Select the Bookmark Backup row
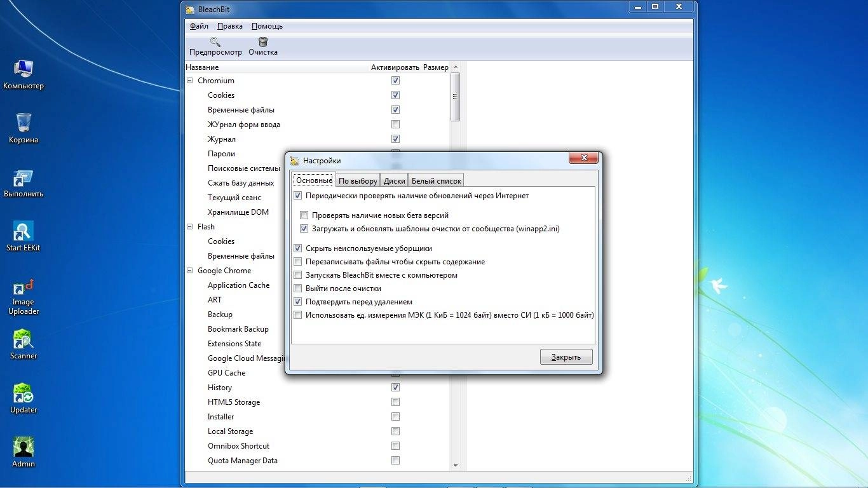This screenshot has height=488, width=868. (x=238, y=329)
